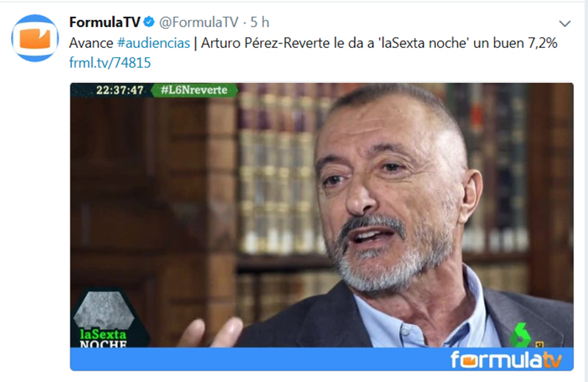Click the word 'Avance' starting the tweet
Screen dimensions: 588x382
(x=91, y=43)
